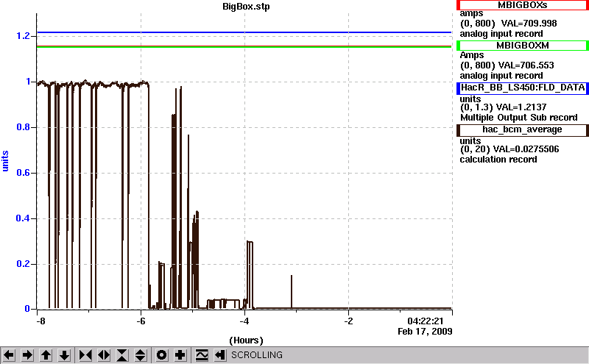Click the waveform graph mode icon
Image resolution: width=589 pixels, height=364 pixels.
[x=202, y=355]
